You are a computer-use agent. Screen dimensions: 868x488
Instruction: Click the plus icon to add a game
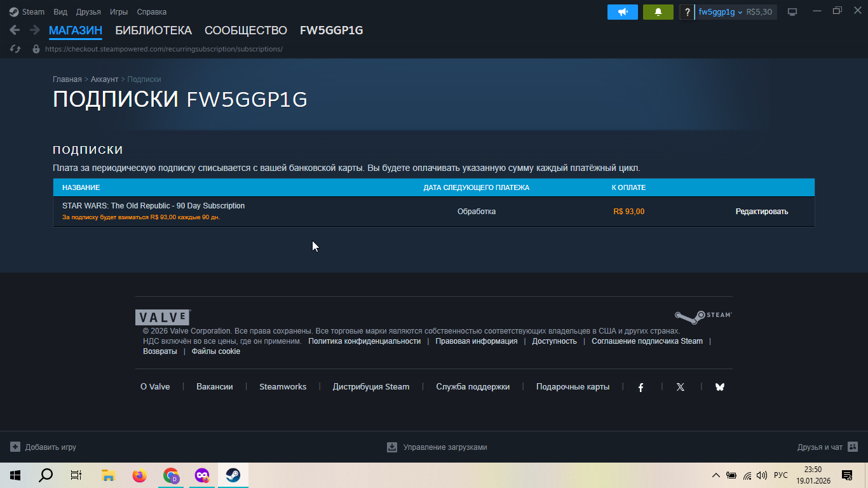(x=15, y=447)
